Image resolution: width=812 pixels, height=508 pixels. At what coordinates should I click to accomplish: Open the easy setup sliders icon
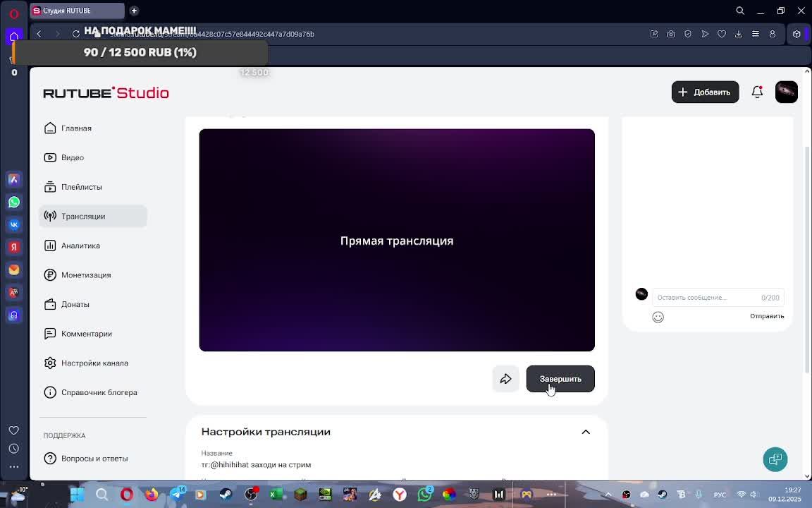[756, 34]
